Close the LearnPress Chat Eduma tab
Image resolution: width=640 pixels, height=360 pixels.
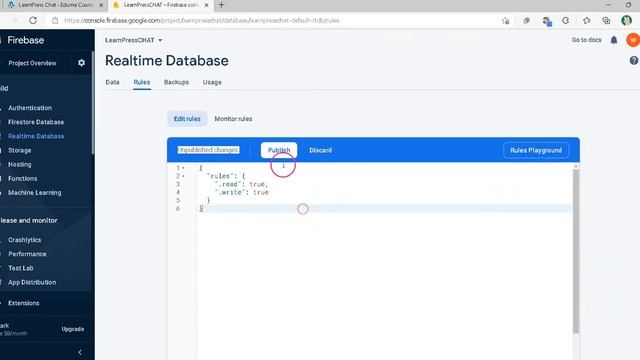click(101, 5)
